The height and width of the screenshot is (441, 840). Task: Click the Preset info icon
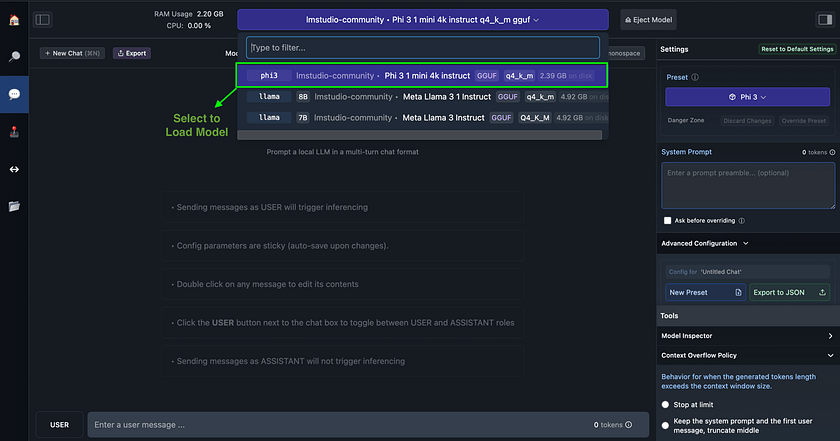click(x=695, y=77)
